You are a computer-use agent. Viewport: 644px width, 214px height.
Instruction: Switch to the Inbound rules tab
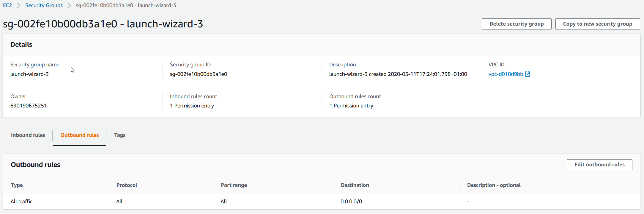pyautogui.click(x=28, y=135)
